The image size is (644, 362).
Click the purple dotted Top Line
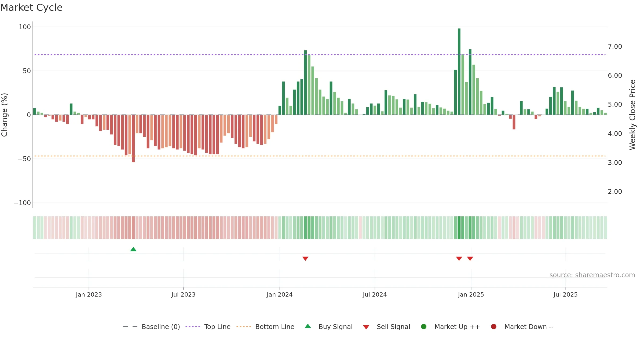point(320,55)
